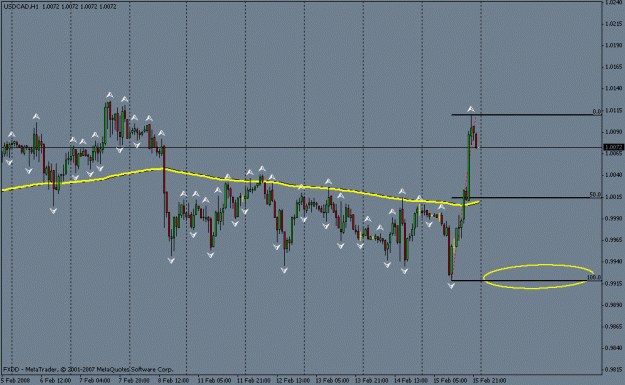
Task: Click the 14 Feb 13:00 time label
Action: [x=411, y=380]
